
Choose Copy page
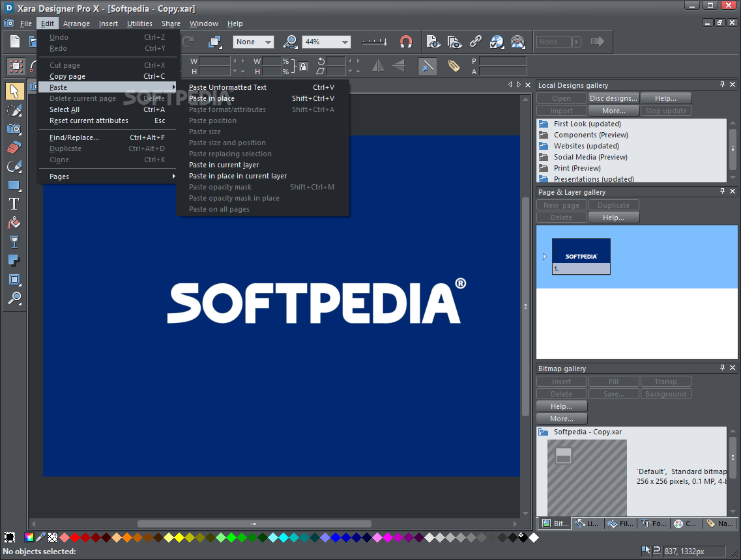pyautogui.click(x=109, y=76)
